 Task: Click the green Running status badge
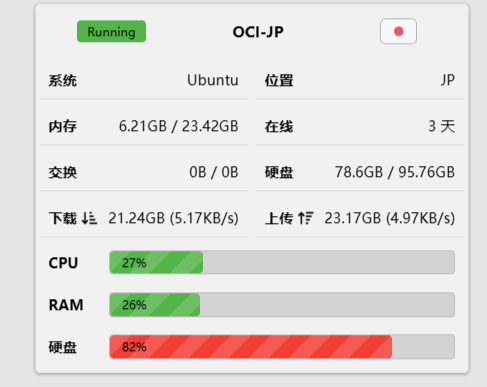pyautogui.click(x=111, y=31)
